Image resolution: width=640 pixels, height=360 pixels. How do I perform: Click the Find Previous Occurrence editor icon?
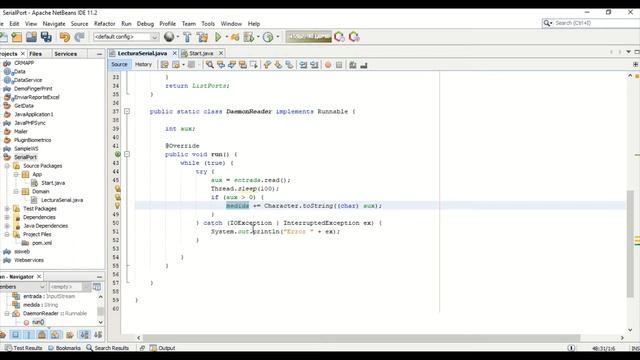pos(221,64)
